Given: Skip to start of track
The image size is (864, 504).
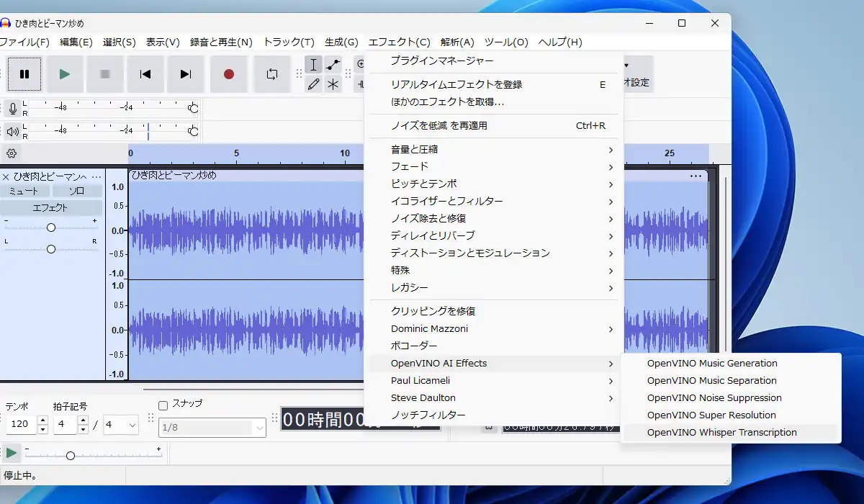Looking at the screenshot, I should (145, 74).
